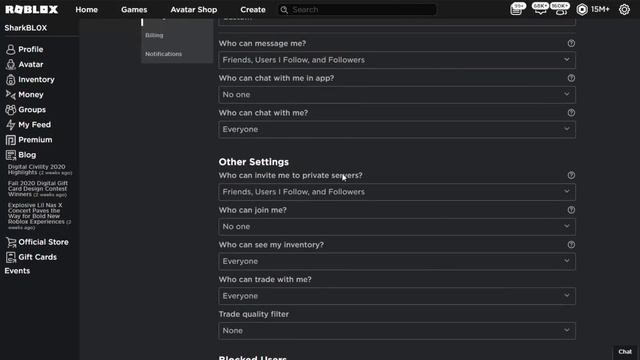
Task: Open Trade quality filter dropdown
Action: (397, 331)
